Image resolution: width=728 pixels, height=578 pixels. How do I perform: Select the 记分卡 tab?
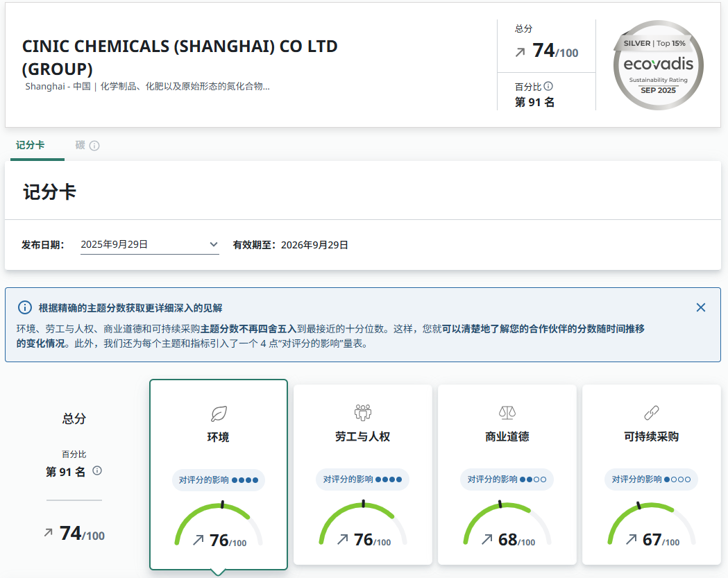point(31,145)
